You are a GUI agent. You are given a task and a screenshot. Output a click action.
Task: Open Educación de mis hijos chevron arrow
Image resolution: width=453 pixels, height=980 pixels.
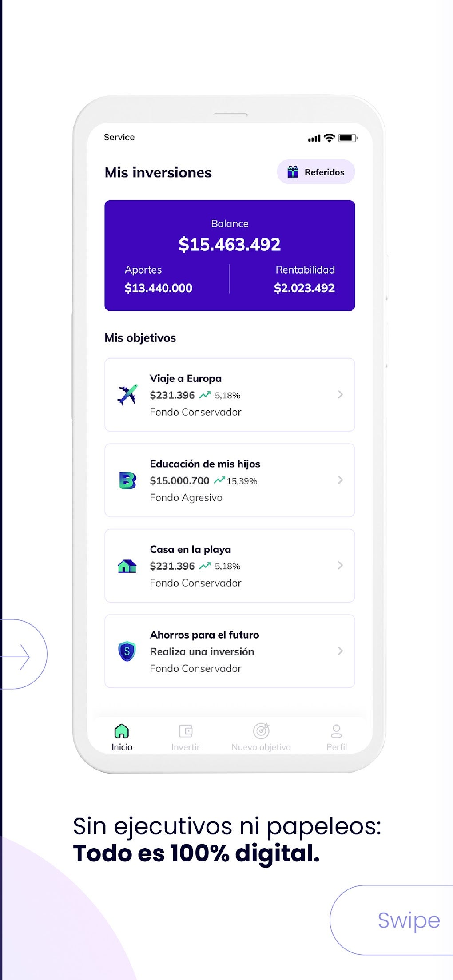tap(340, 480)
